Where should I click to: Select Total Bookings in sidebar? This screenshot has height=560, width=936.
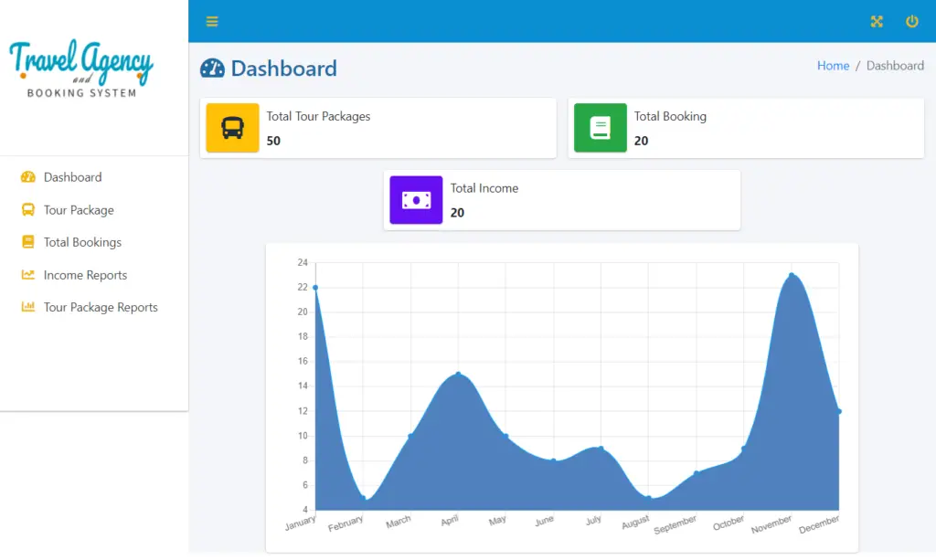point(82,242)
